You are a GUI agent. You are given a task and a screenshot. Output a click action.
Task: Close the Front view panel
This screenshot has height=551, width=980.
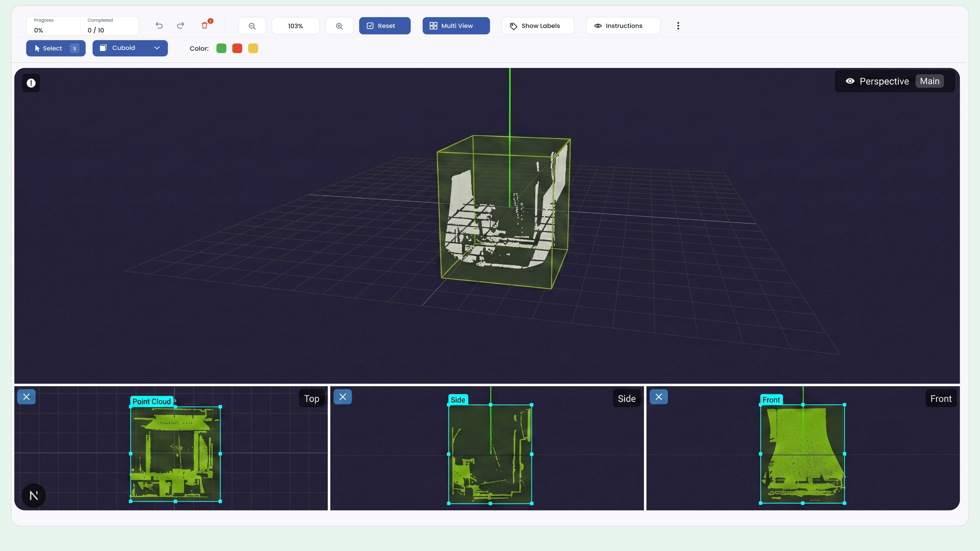point(659,397)
